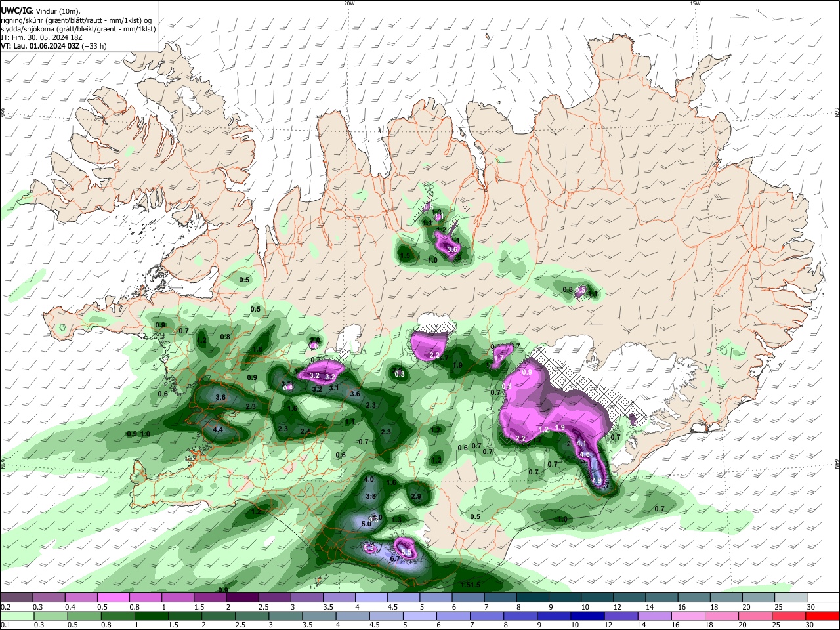Click the '4.1' value in the glacier snow band
The width and height of the screenshot is (840, 630).
pos(581,444)
